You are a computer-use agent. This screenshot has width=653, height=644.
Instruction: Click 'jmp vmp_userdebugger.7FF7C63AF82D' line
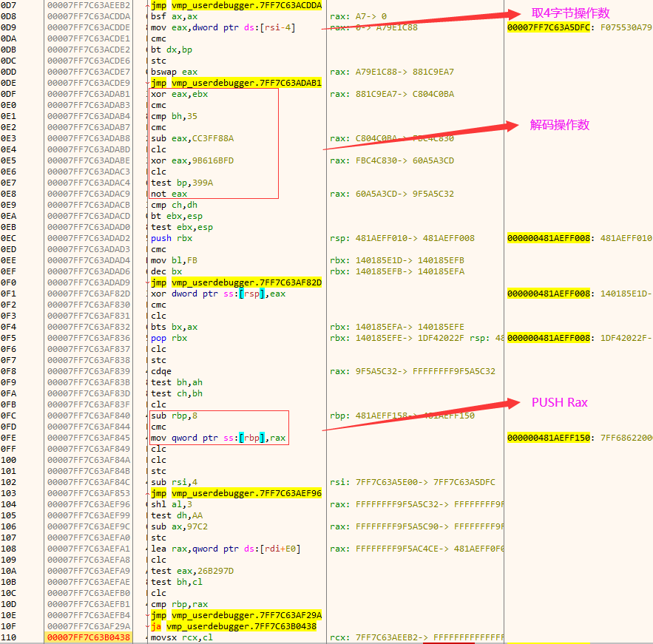click(236, 282)
